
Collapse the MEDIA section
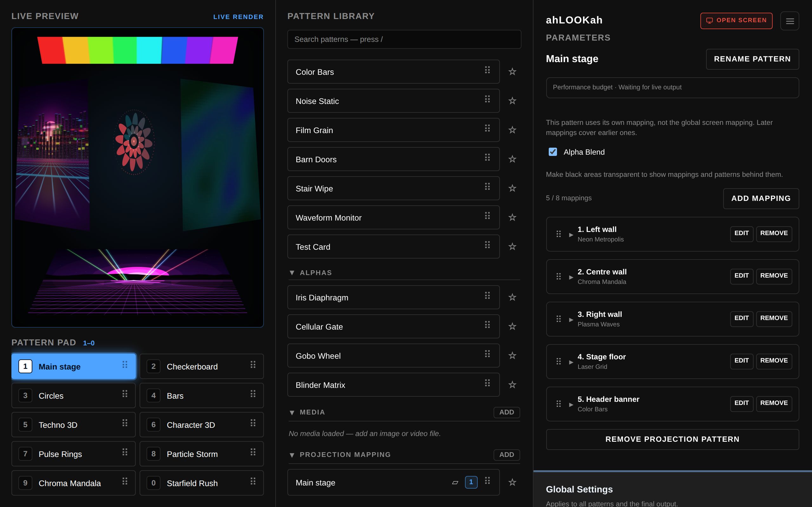tap(292, 413)
